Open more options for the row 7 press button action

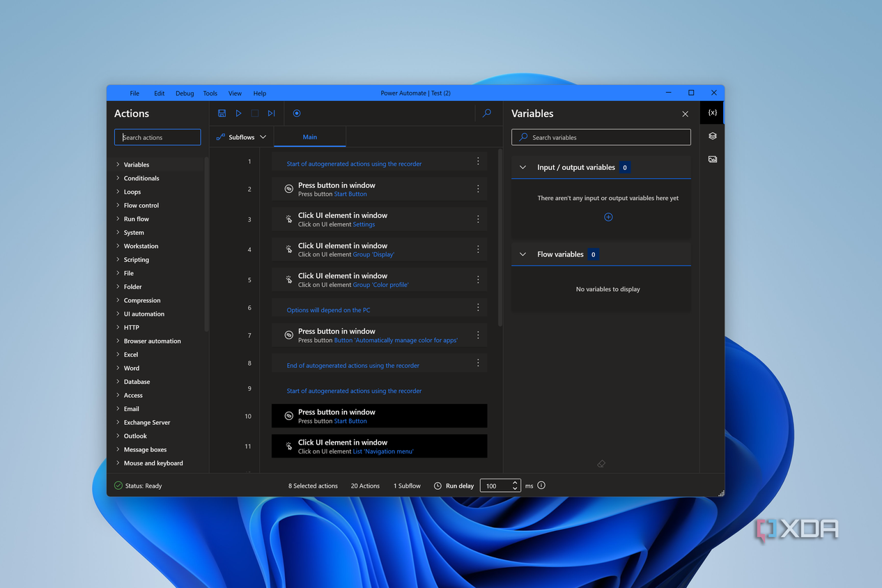tap(478, 335)
